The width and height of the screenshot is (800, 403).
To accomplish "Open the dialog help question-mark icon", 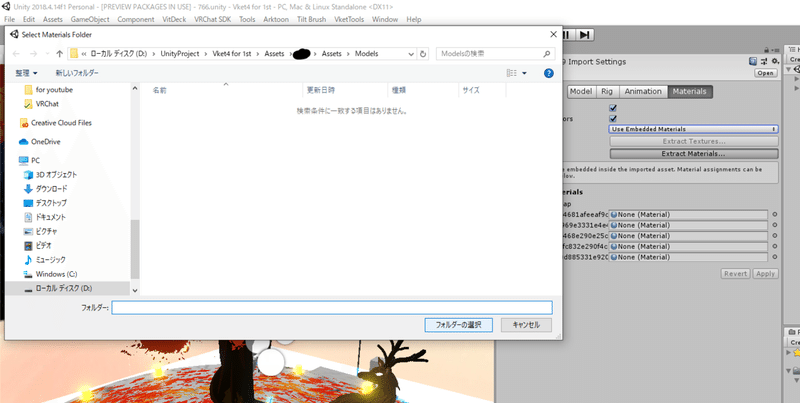I will click(548, 73).
